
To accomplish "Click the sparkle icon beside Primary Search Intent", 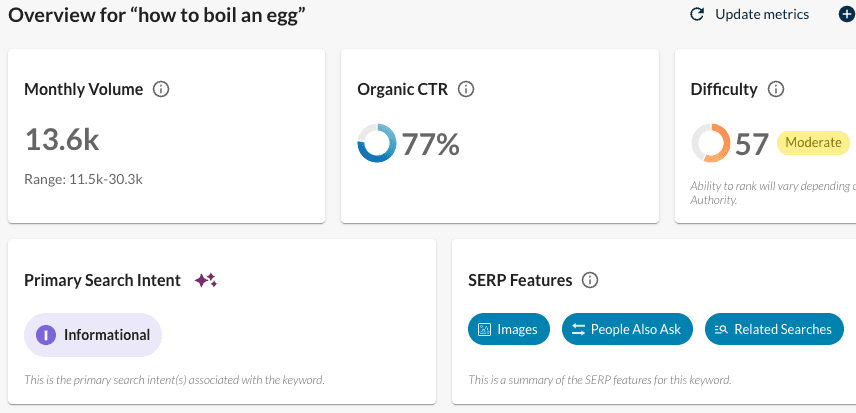I will coord(205,280).
